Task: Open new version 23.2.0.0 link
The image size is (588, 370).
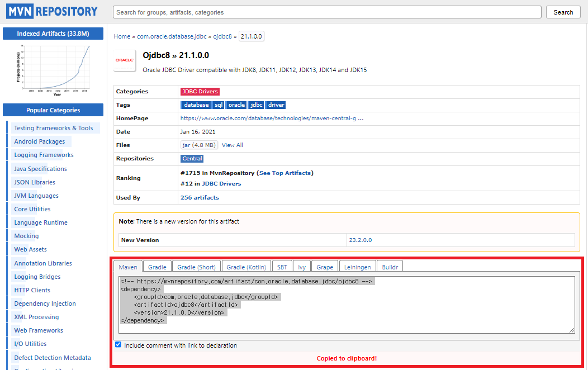Action: click(x=361, y=240)
